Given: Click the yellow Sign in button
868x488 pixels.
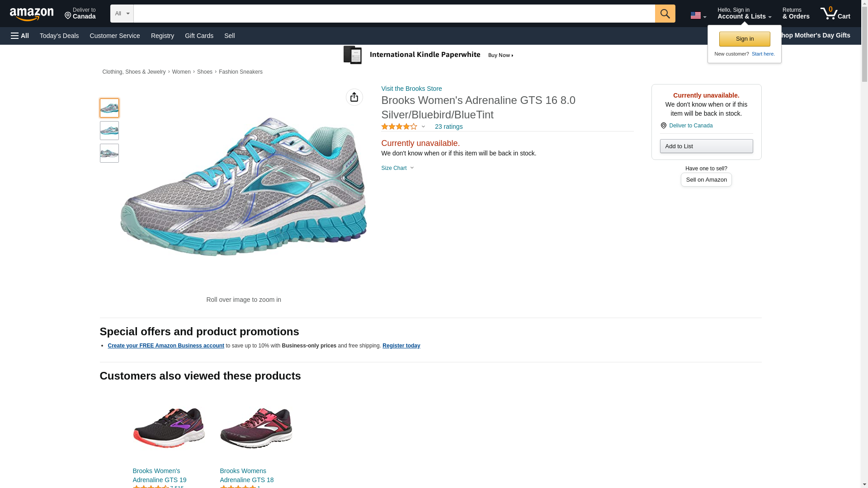Looking at the screenshot, I should 744,39.
